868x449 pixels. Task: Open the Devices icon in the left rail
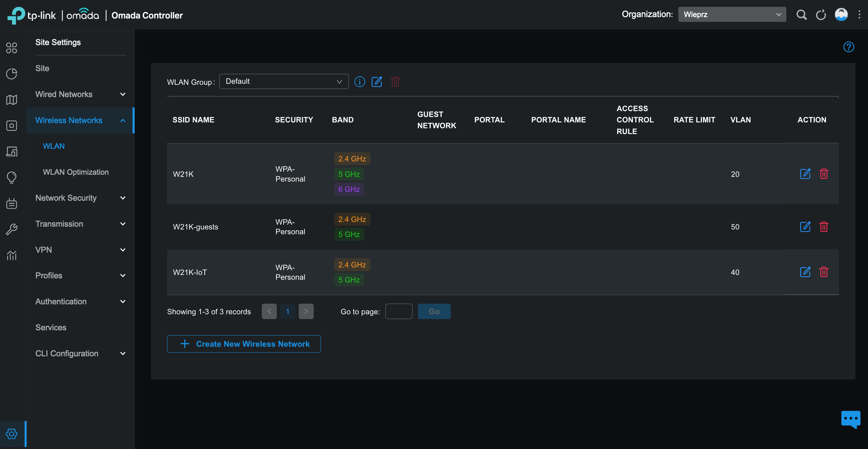[x=12, y=126]
